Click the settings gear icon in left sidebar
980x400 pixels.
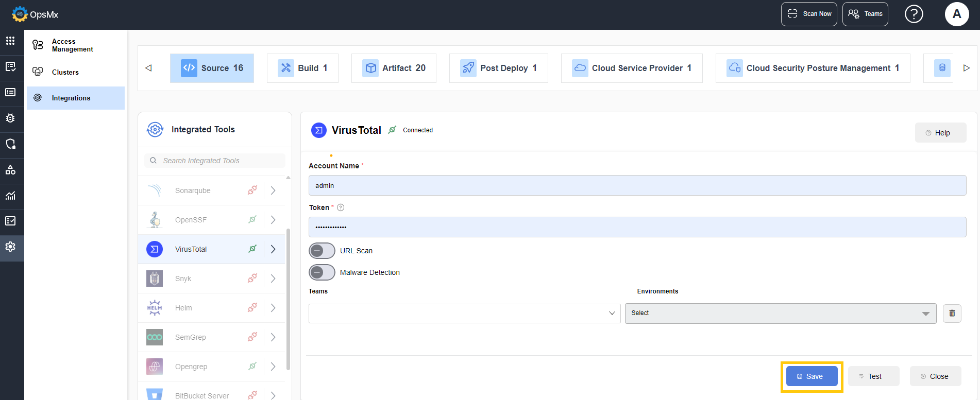pyautogui.click(x=10, y=247)
